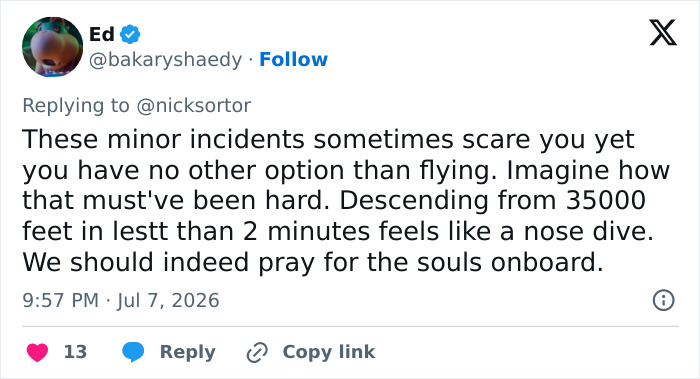This screenshot has height=379, width=700.
Task: Click the display name Ed
Action: [x=102, y=34]
